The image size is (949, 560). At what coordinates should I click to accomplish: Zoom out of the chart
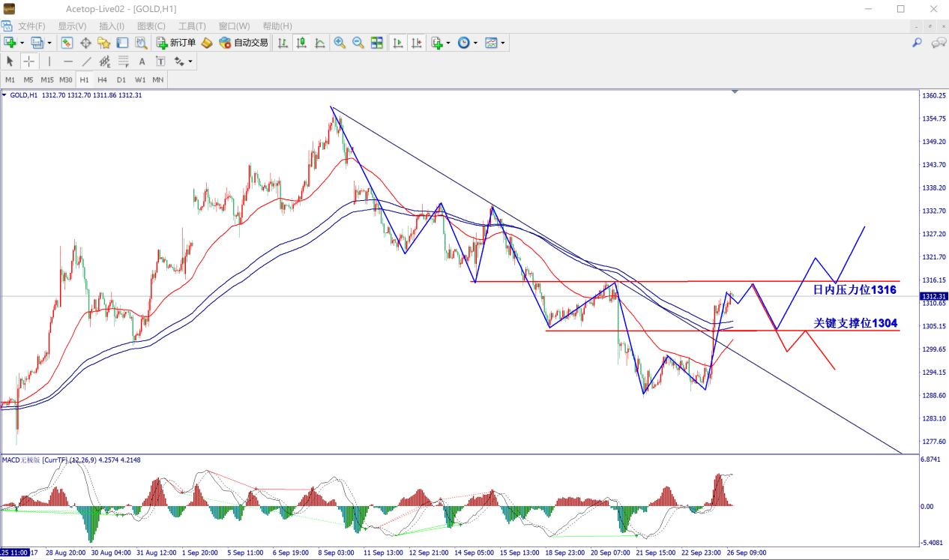[358, 43]
